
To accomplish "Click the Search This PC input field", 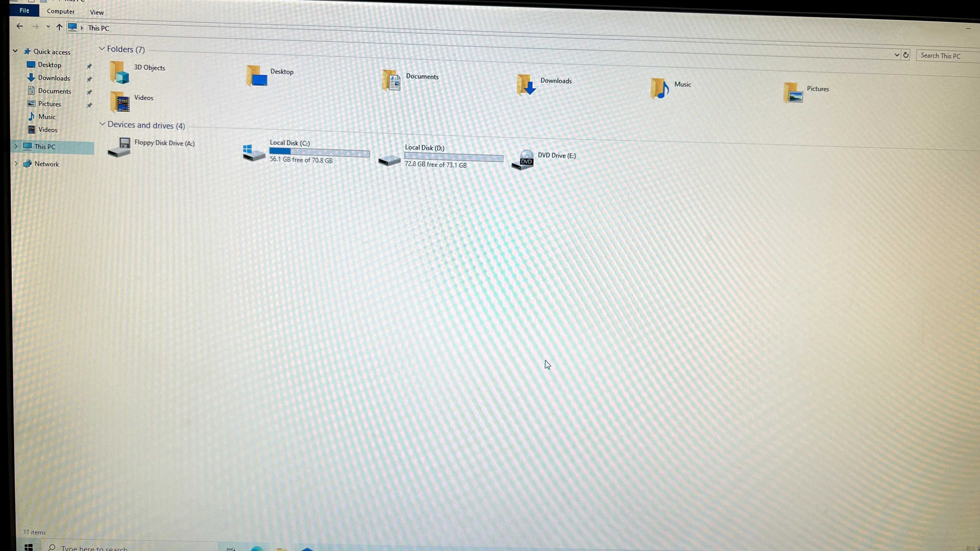I will tap(947, 55).
